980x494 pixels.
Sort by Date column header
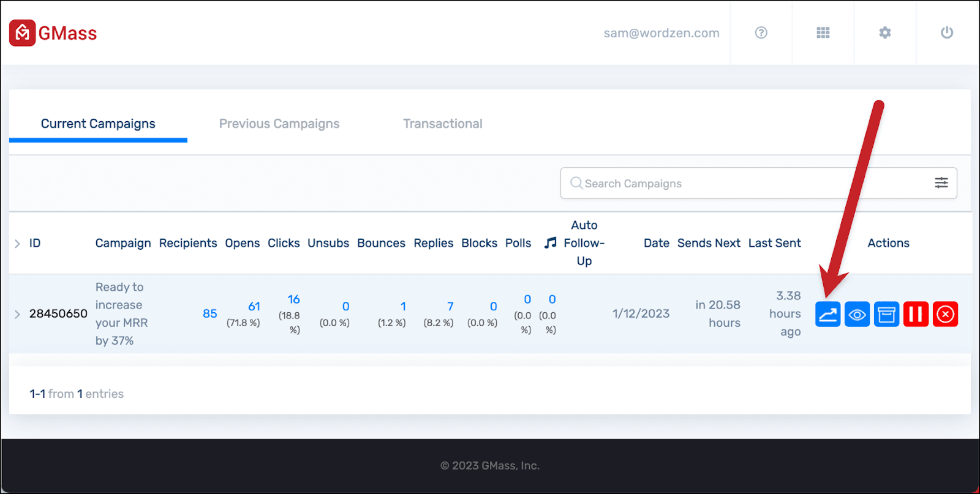tap(657, 243)
